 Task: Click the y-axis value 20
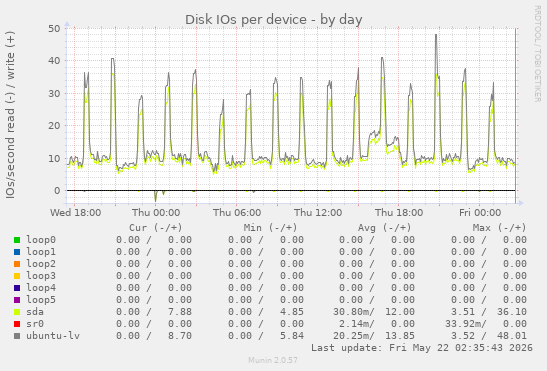tap(54, 126)
